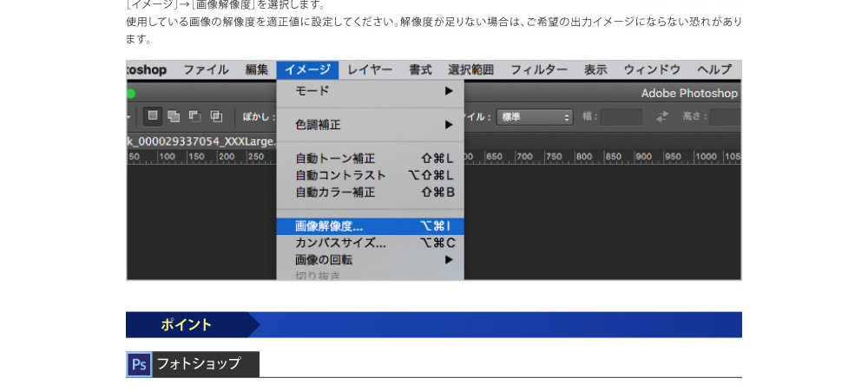This screenshot has height=391, width=868.
Task: Open the 書式 menu
Action: [x=420, y=69]
